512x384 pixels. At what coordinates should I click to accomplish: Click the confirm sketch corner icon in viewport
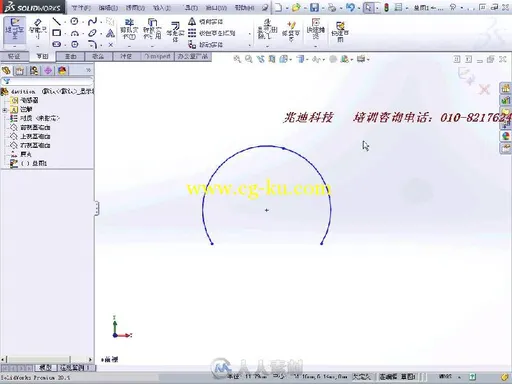pos(466,75)
